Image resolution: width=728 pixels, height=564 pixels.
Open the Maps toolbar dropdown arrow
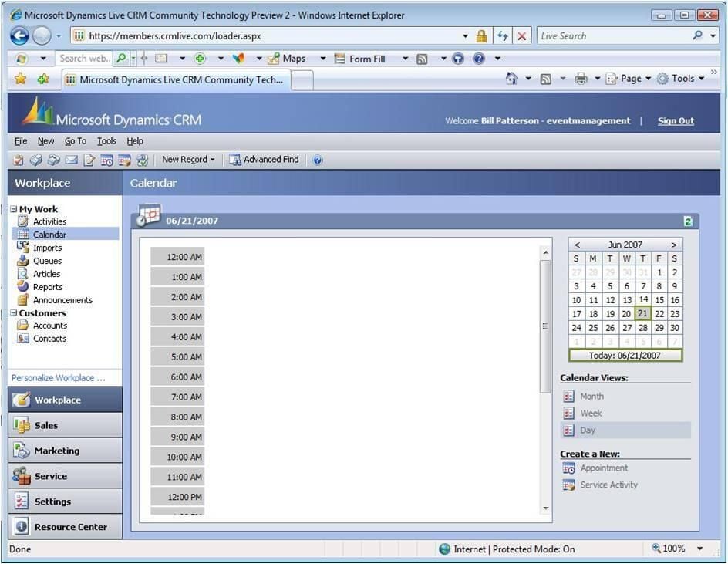click(x=322, y=59)
